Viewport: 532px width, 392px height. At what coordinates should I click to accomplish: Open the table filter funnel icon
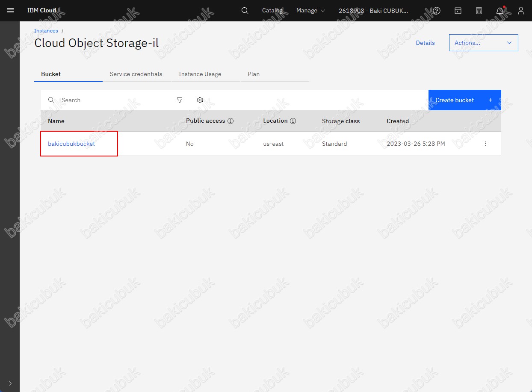pyautogui.click(x=180, y=100)
